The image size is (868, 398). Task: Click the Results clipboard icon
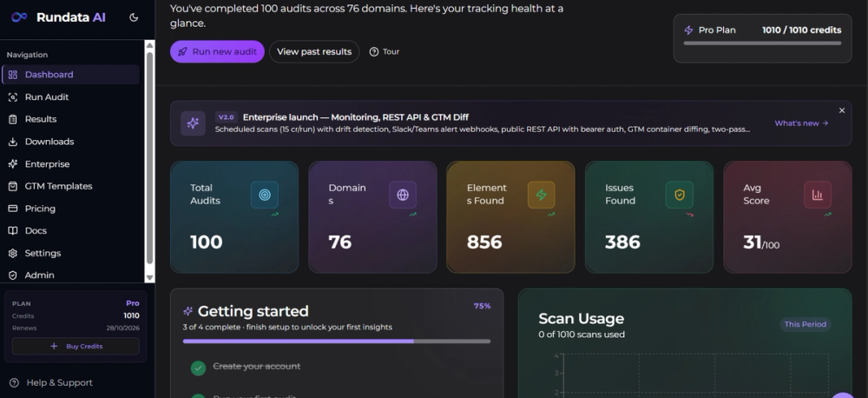click(x=13, y=119)
